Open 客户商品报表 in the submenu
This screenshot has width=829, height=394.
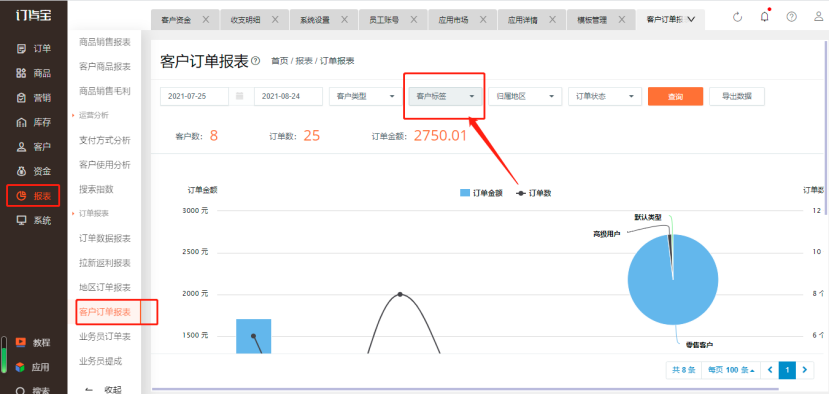(105, 67)
